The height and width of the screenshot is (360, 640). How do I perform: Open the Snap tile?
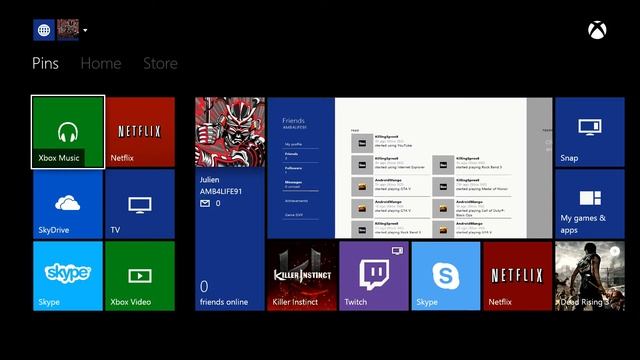[x=590, y=132]
